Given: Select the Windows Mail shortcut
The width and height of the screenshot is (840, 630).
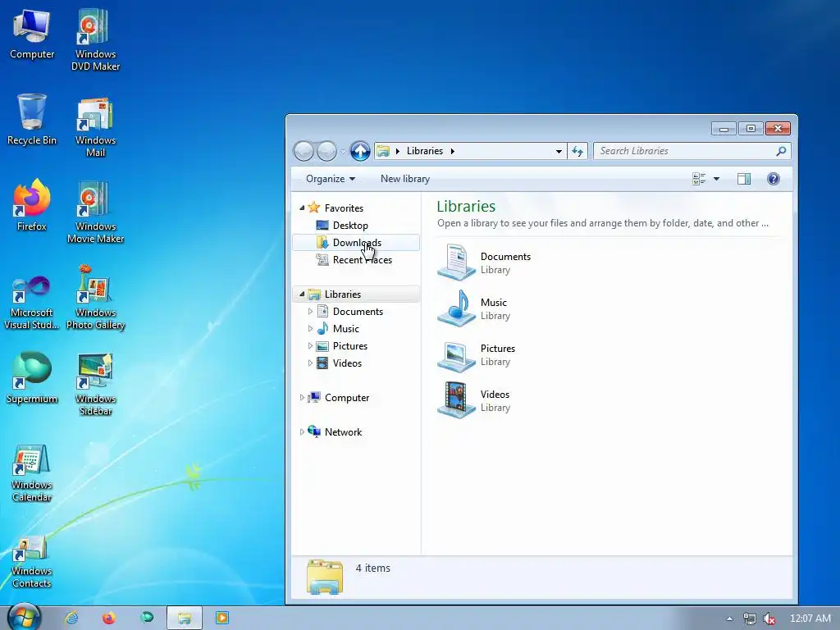Looking at the screenshot, I should [x=95, y=127].
